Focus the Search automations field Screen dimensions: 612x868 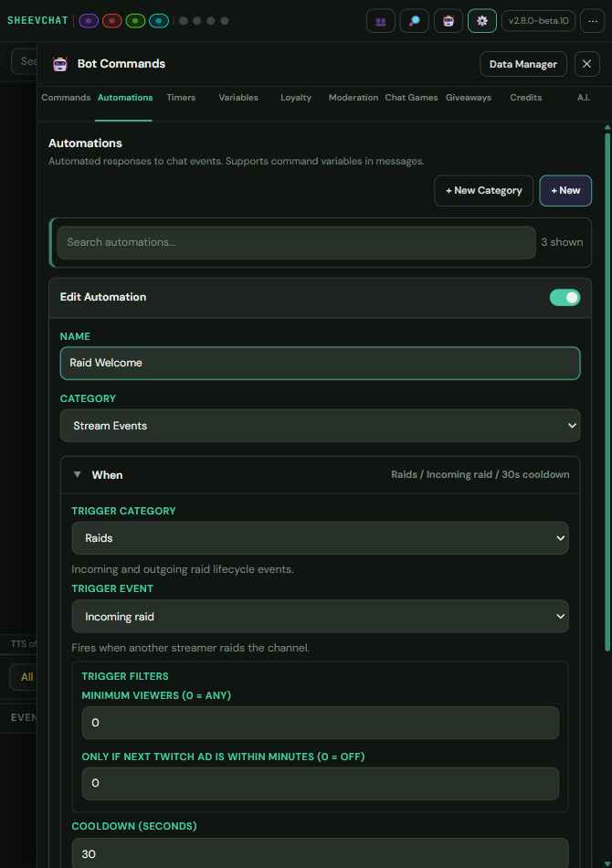point(296,242)
